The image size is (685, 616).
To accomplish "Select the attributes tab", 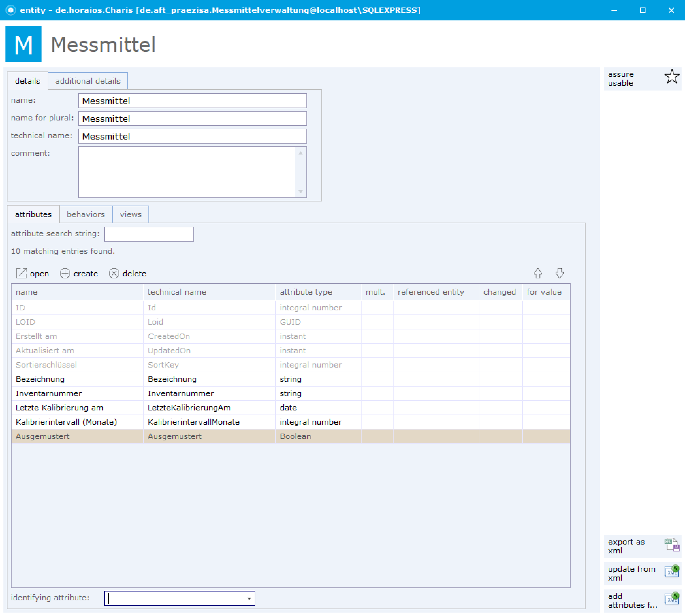I will click(x=33, y=214).
